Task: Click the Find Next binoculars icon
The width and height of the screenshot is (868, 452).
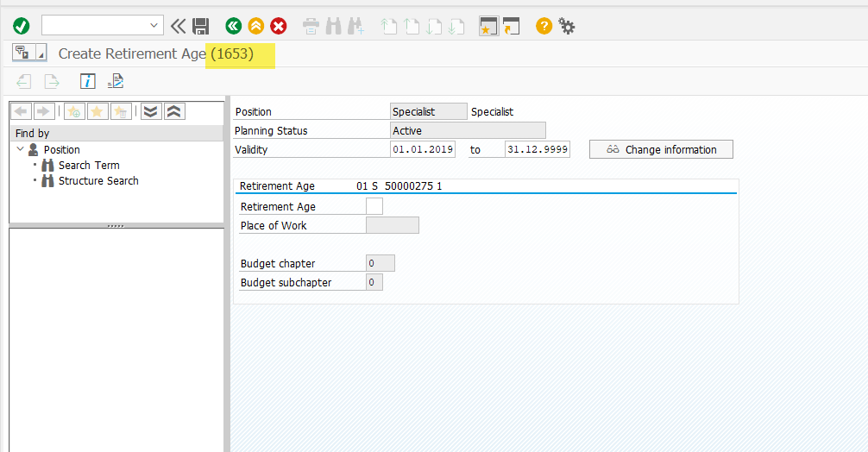Action: coord(355,26)
